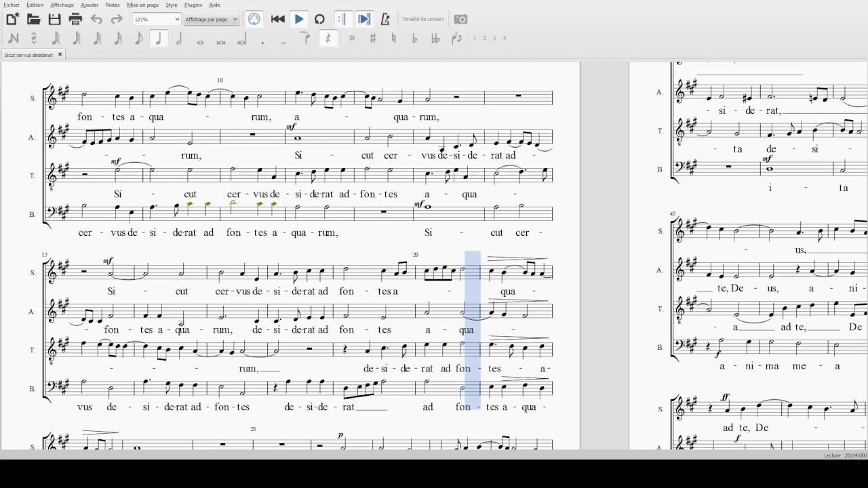Select voice 4
Image resolution: width=868 pixels, height=488 pixels.
pyautogui.click(x=505, y=38)
